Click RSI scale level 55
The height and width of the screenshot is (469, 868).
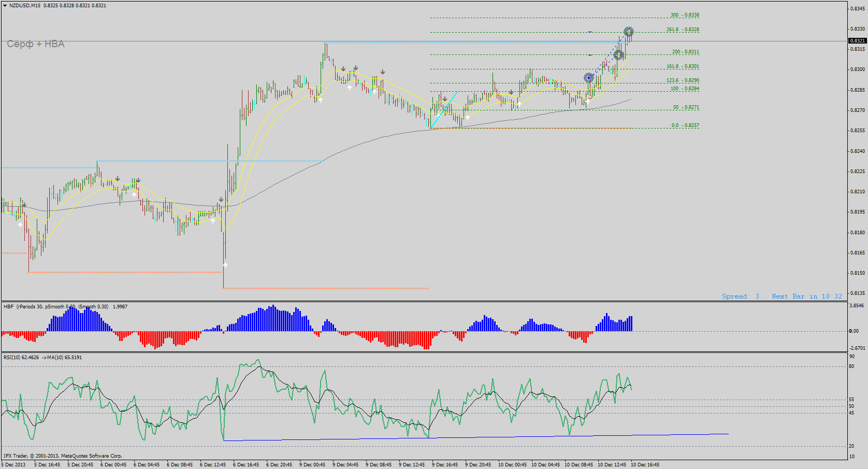[x=852, y=400]
